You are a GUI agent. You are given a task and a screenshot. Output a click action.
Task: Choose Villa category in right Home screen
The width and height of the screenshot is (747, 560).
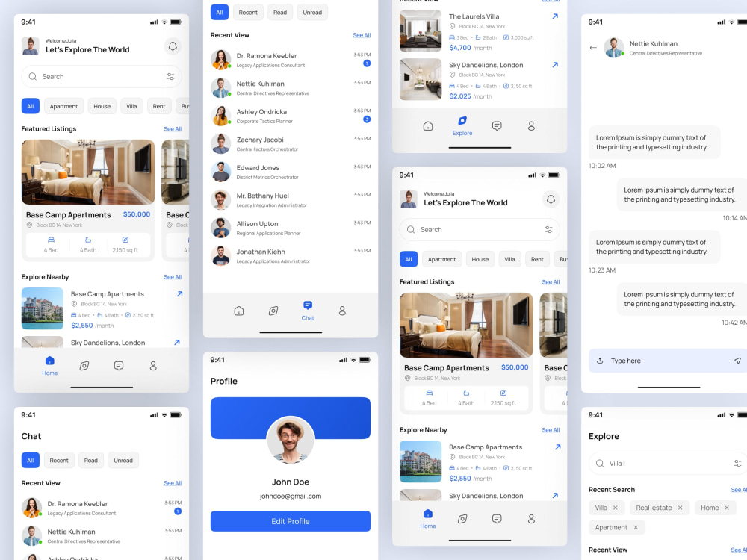[x=509, y=260]
